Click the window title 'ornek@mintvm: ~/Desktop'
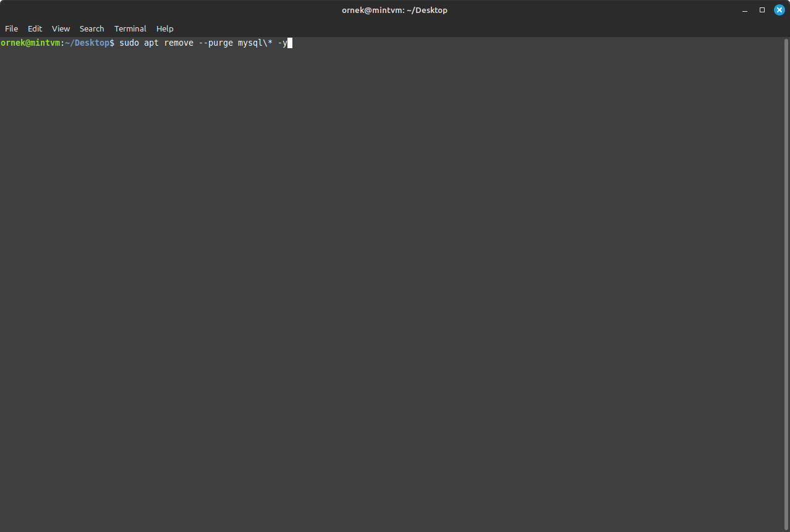 point(394,10)
